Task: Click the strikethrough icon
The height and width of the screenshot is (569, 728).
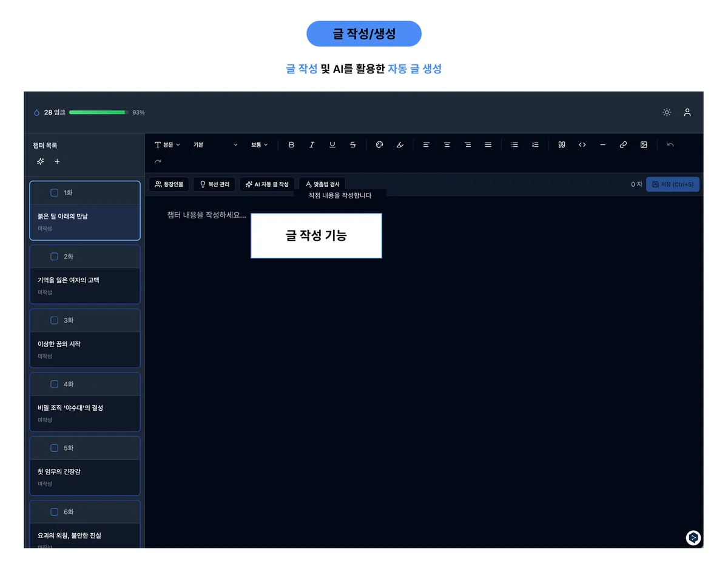Action: click(353, 145)
